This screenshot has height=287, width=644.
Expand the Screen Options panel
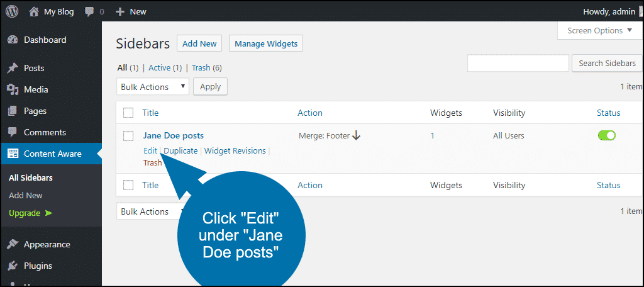(599, 31)
